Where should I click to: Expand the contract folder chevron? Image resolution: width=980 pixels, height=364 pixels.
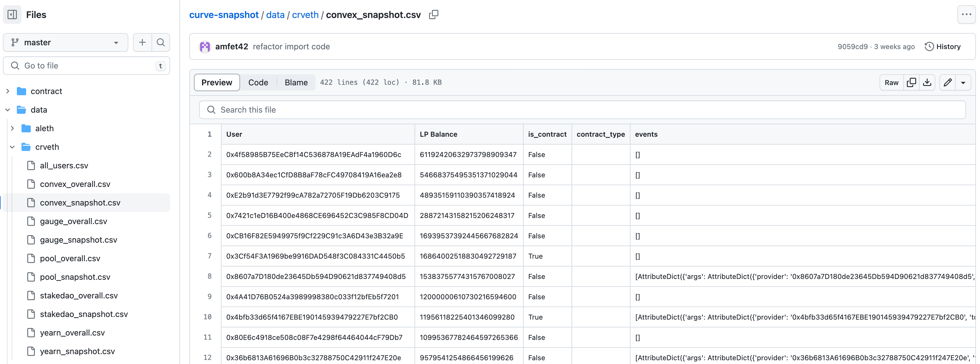[8, 91]
